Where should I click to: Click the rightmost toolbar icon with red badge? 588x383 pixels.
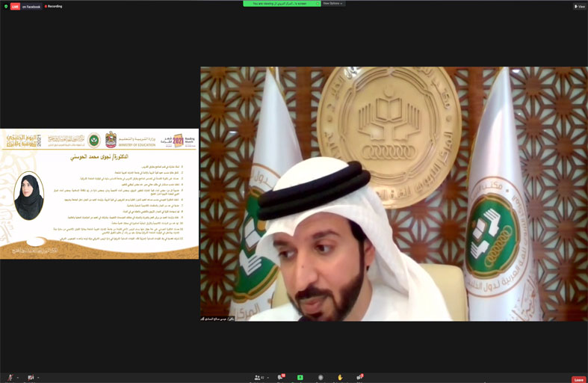[359, 378]
